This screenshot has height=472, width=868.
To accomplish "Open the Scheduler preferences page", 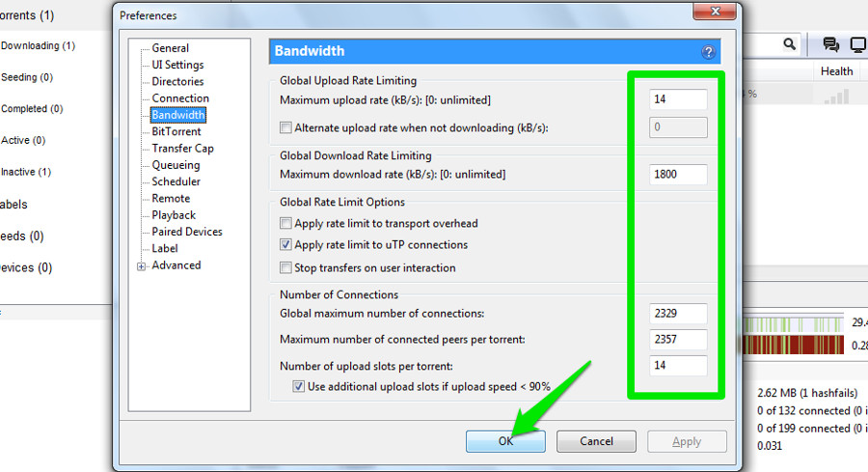I will [x=176, y=181].
